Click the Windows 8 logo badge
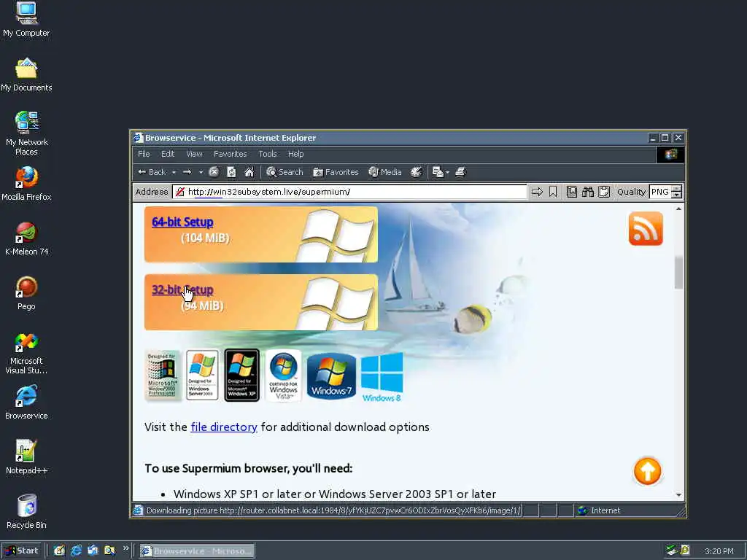The image size is (747, 560). [x=382, y=377]
